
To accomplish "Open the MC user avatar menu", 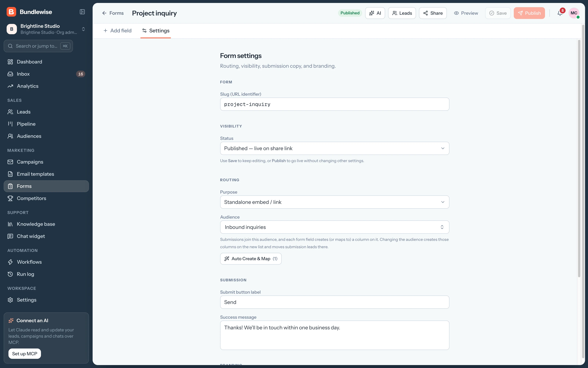I will (574, 13).
